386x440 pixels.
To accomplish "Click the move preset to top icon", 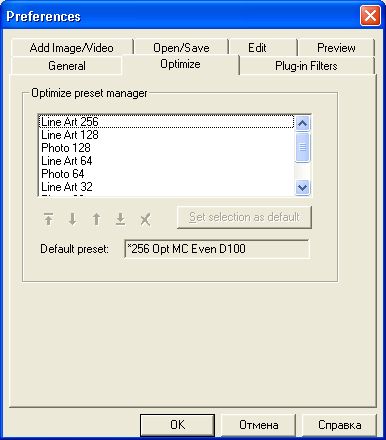I will tap(49, 219).
